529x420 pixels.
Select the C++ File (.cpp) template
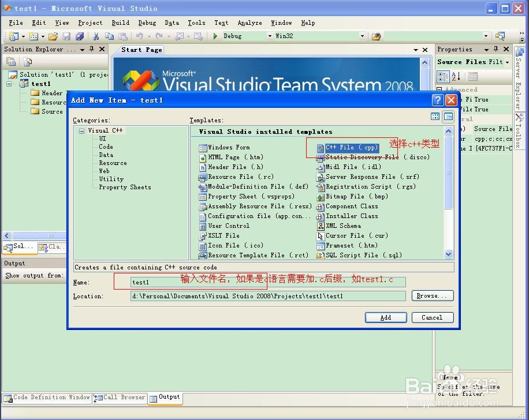point(348,147)
